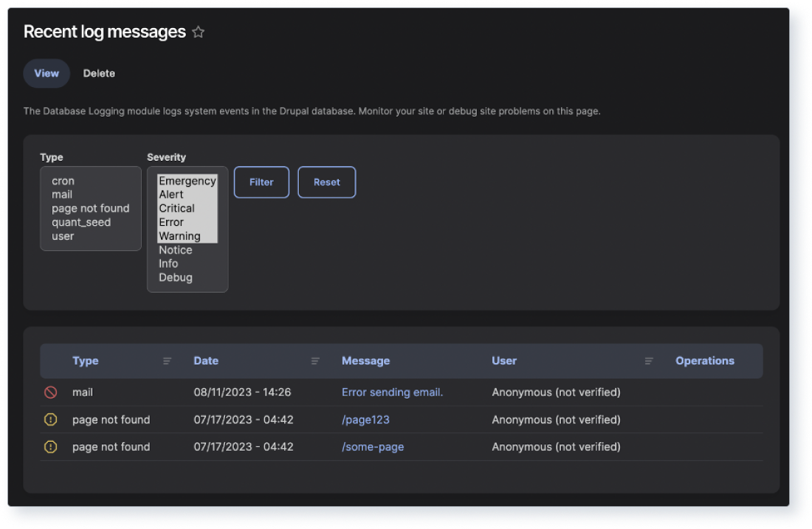This screenshot has height=529, width=812.
Task: Sort using the icon next to Date header
Action: [316, 361]
